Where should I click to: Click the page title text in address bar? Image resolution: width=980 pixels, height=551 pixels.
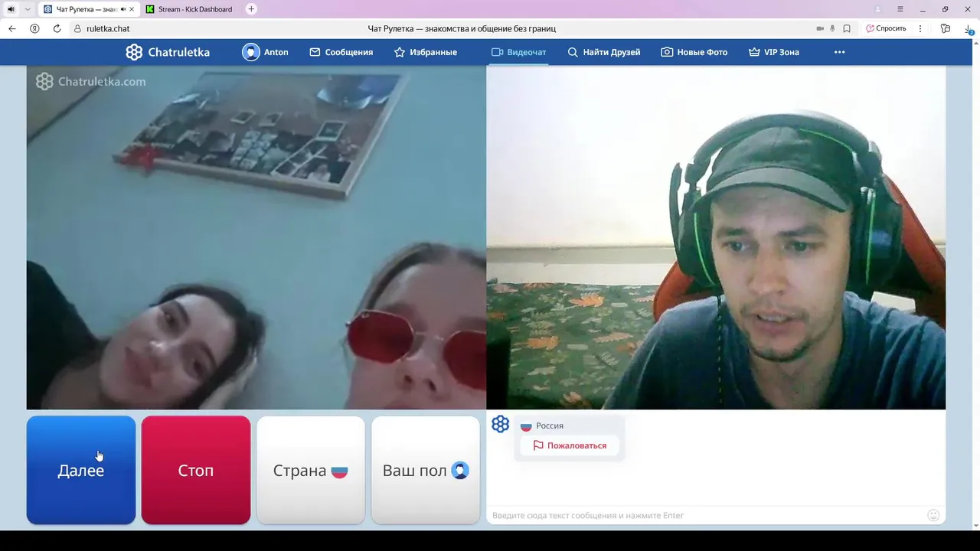pyautogui.click(x=462, y=28)
